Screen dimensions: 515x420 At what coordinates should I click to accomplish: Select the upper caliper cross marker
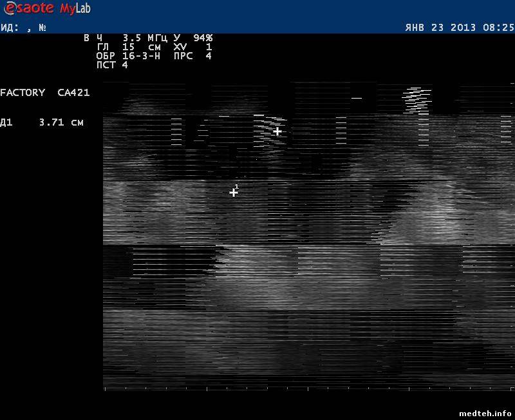[x=277, y=131]
